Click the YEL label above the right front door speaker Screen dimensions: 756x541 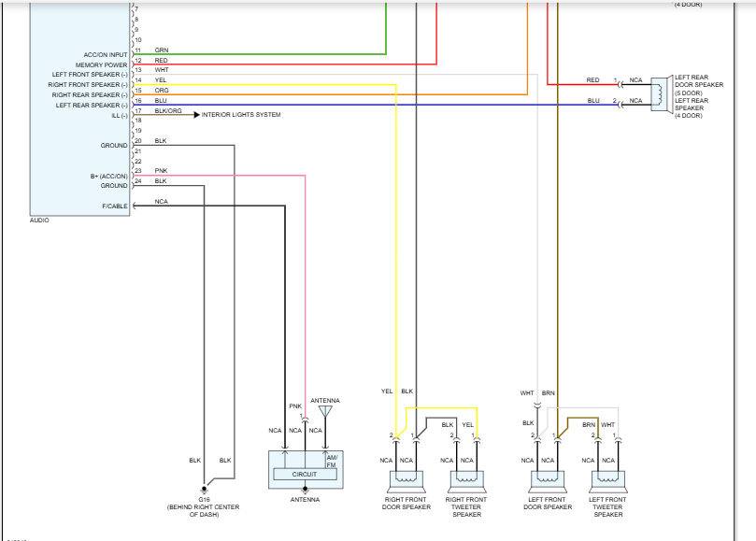click(x=387, y=392)
